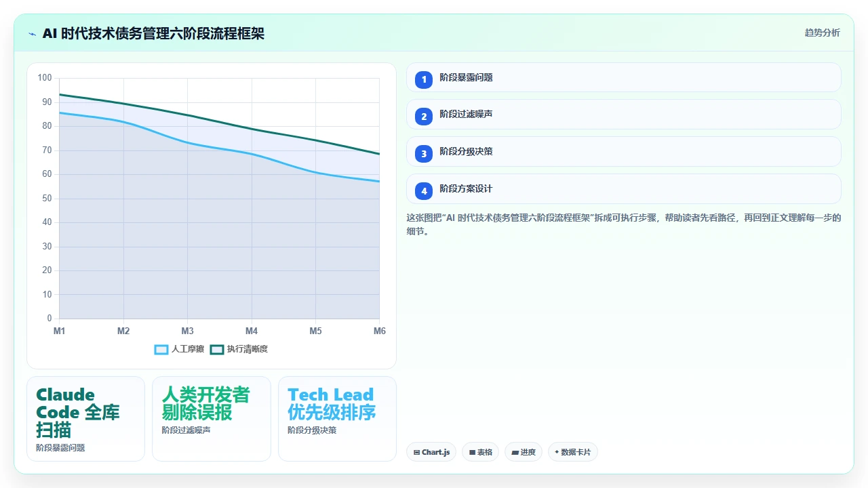The width and height of the screenshot is (868, 488).
Task: Click the 人工摩擦 legend label
Action: pos(188,349)
